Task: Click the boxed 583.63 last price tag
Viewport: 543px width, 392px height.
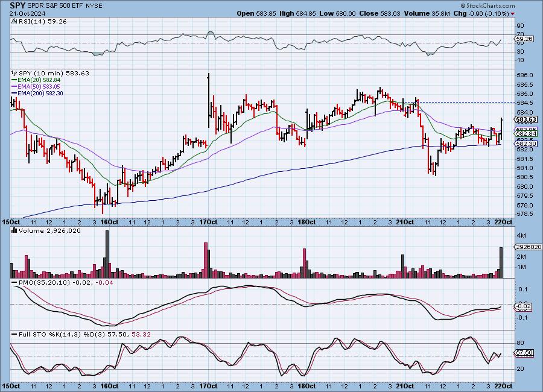Action: pyautogui.click(x=526, y=119)
